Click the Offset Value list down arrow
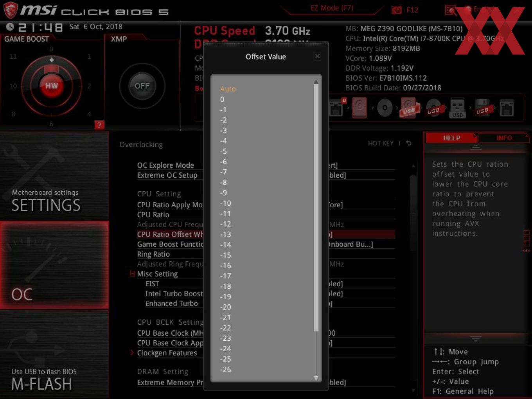Viewport: 532px width, 399px height. [x=316, y=378]
